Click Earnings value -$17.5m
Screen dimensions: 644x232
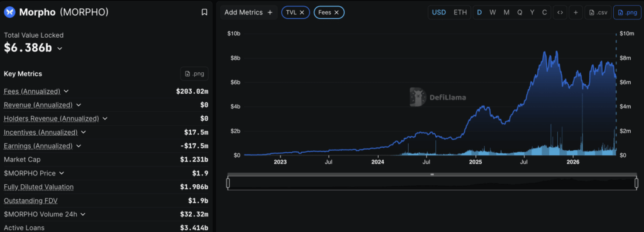[195, 146]
